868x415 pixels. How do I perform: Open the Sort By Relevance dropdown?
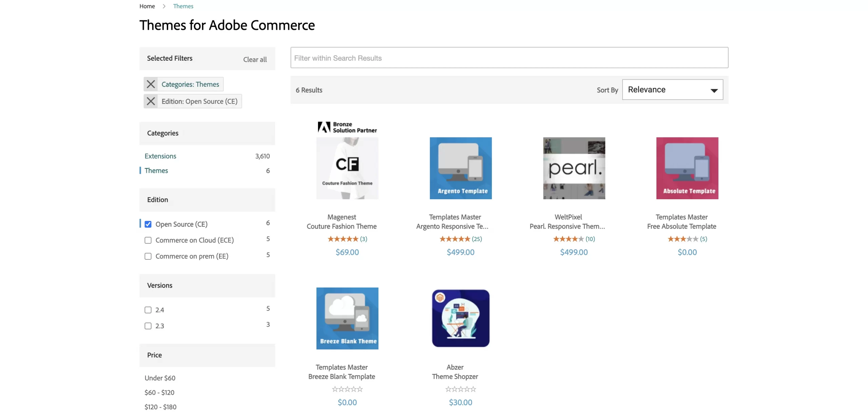pyautogui.click(x=672, y=90)
